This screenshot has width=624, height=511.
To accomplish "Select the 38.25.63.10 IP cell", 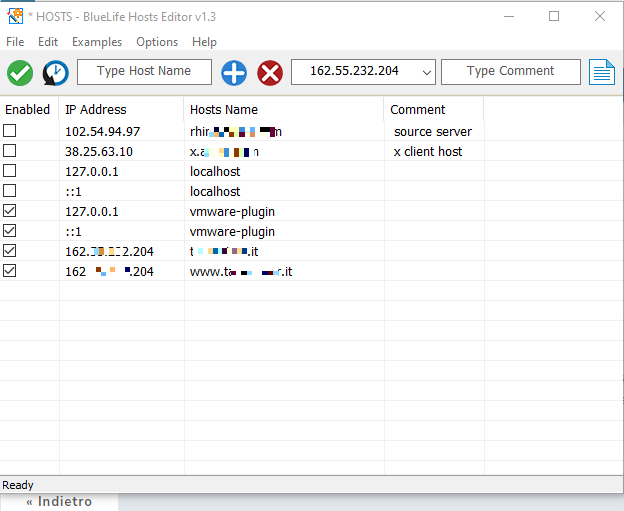I will pyautogui.click(x=99, y=152).
